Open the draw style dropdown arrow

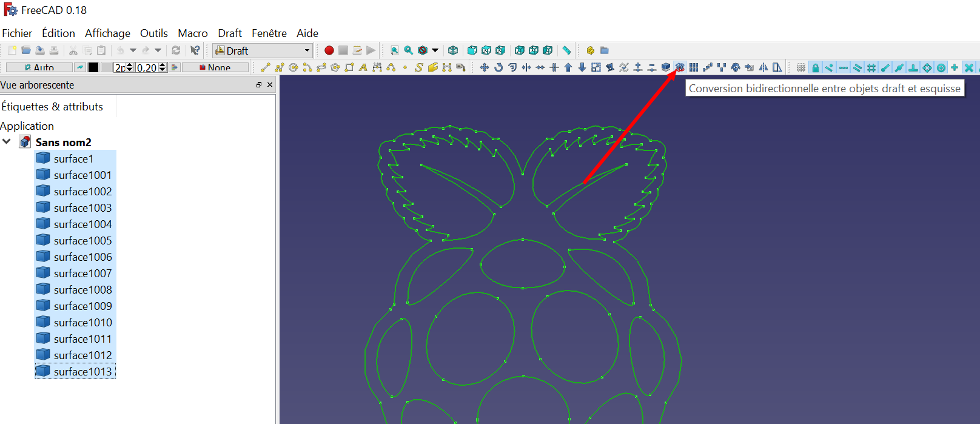click(435, 50)
